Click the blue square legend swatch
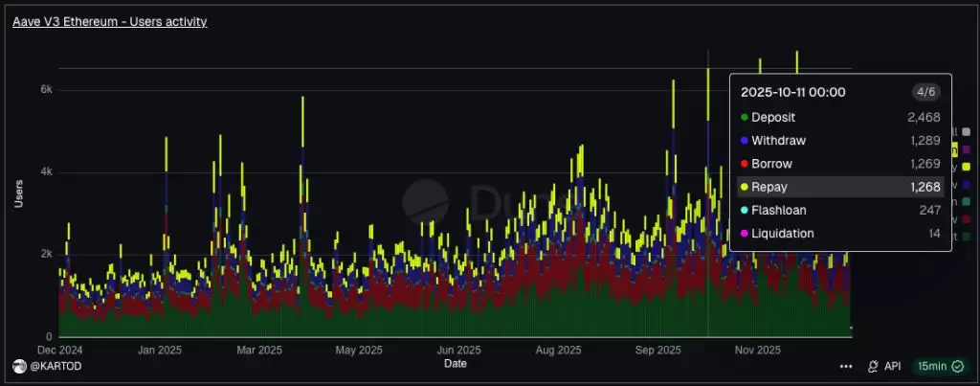This screenshot has height=386, width=980. 966,184
